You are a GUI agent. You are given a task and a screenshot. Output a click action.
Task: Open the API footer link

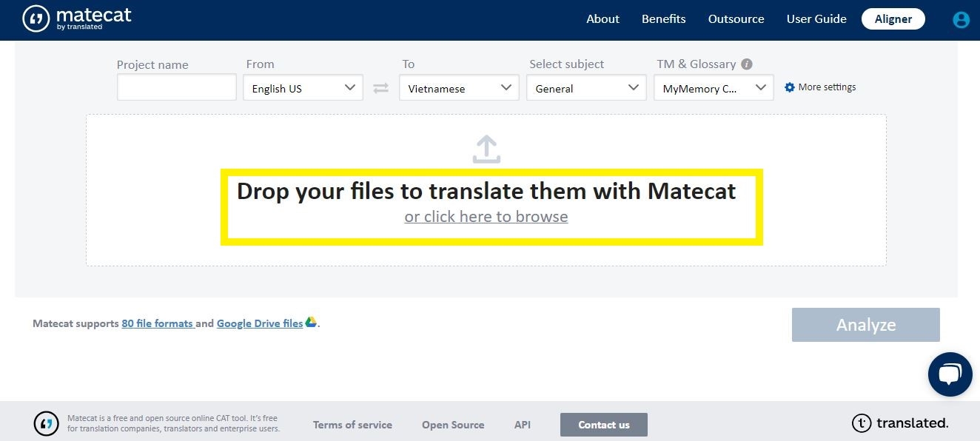[x=523, y=425]
